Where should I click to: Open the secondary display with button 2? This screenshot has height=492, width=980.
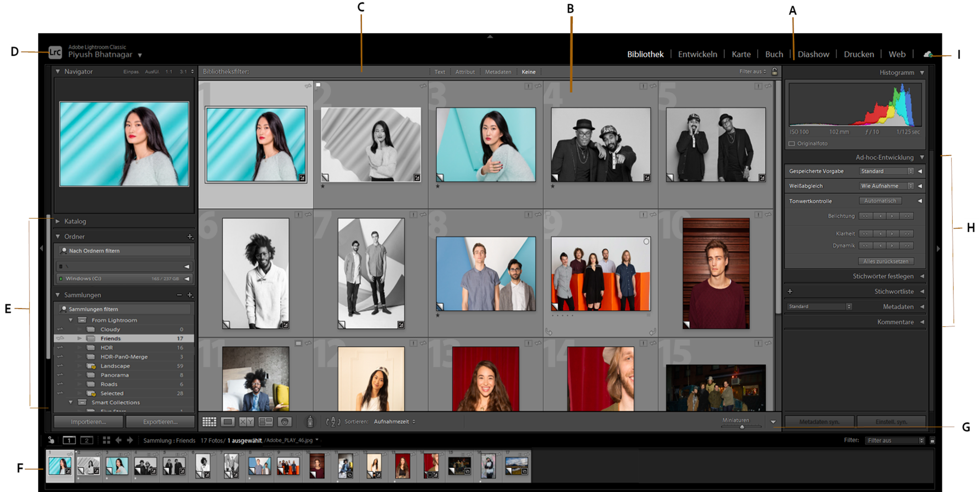(87, 440)
